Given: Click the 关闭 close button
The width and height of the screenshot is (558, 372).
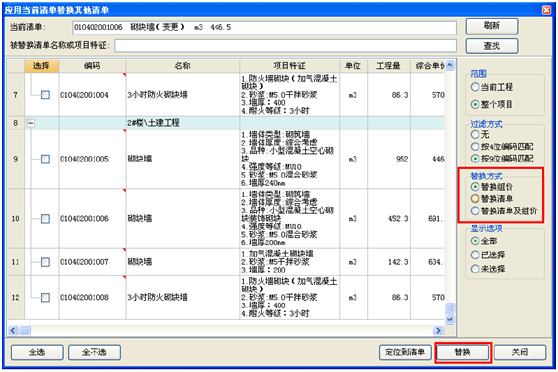Looking at the screenshot, I should 520,352.
